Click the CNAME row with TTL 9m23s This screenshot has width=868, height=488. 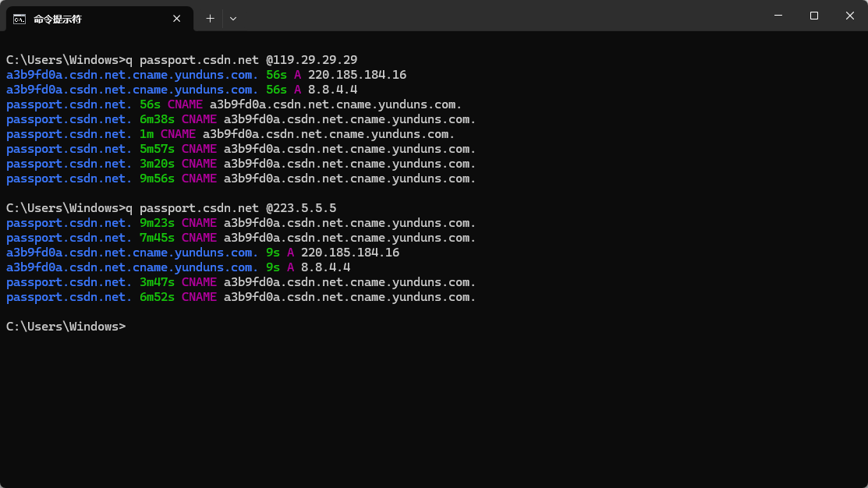[x=241, y=223]
